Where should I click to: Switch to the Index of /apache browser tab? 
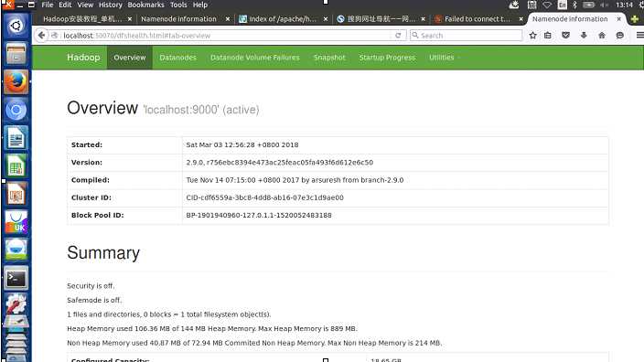click(x=283, y=19)
